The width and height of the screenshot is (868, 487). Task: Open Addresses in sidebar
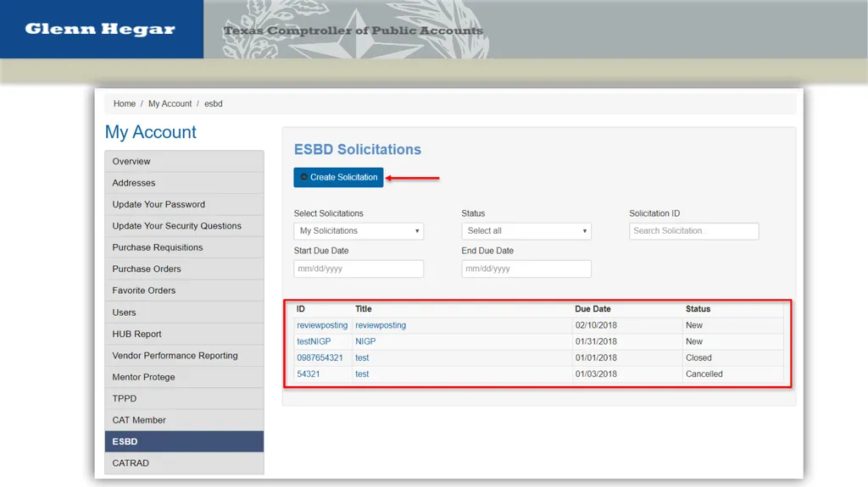point(184,183)
